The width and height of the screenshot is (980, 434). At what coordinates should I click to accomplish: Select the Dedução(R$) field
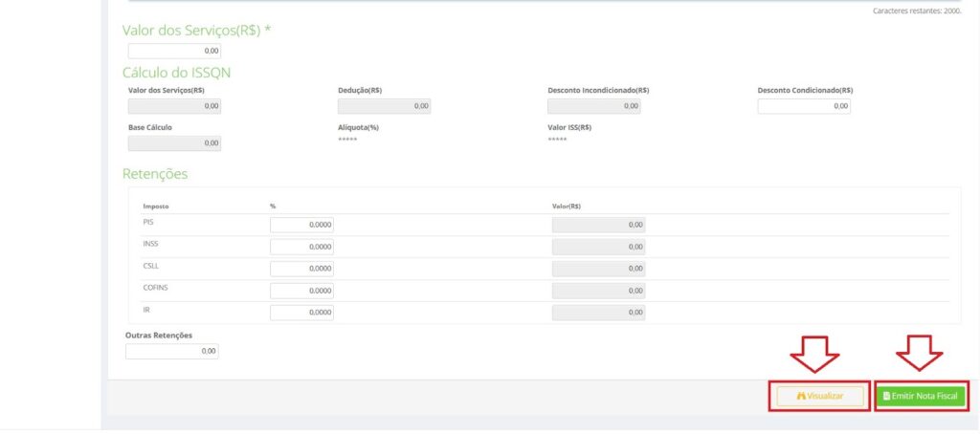(384, 106)
